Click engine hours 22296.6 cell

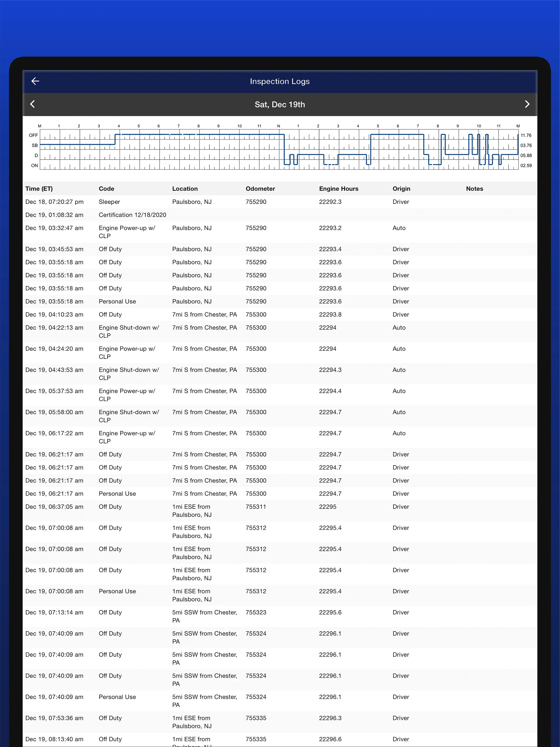(x=330, y=739)
